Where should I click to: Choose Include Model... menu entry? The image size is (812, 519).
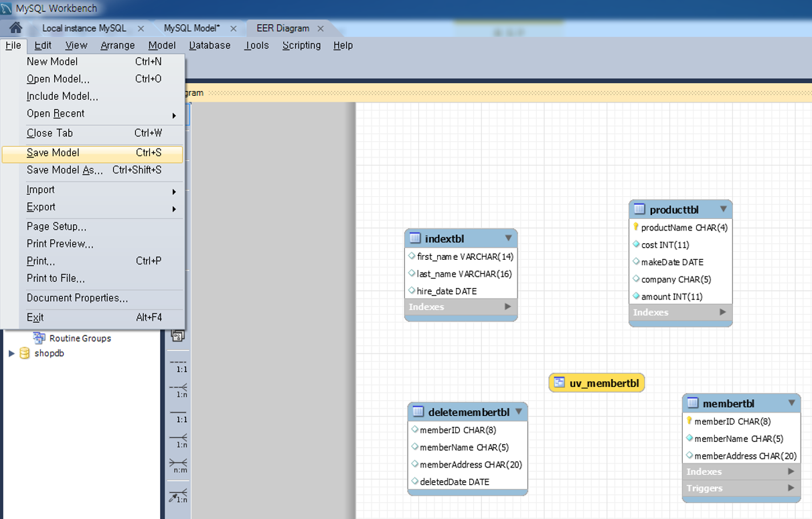(x=92, y=96)
